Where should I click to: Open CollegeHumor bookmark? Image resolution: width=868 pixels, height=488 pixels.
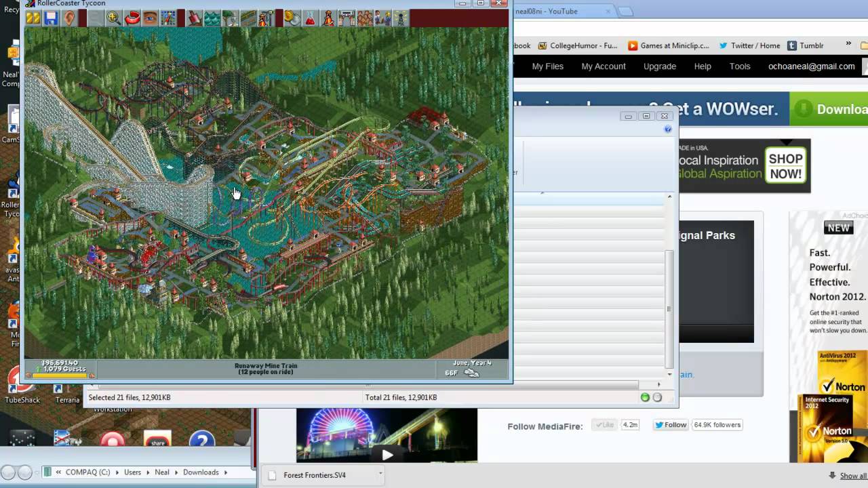(x=578, y=45)
